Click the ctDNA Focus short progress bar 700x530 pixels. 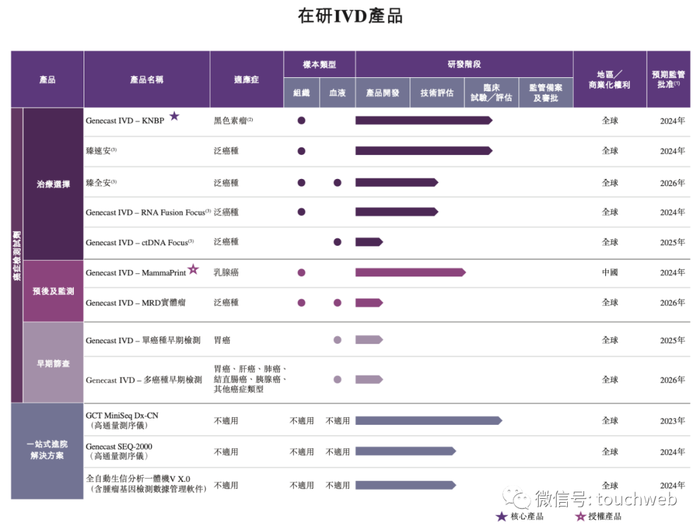point(369,242)
